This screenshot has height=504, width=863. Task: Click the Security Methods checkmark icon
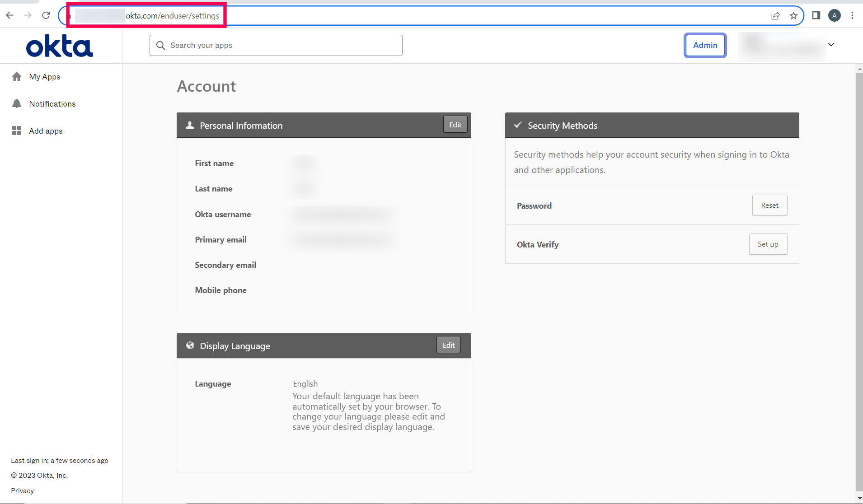click(518, 125)
